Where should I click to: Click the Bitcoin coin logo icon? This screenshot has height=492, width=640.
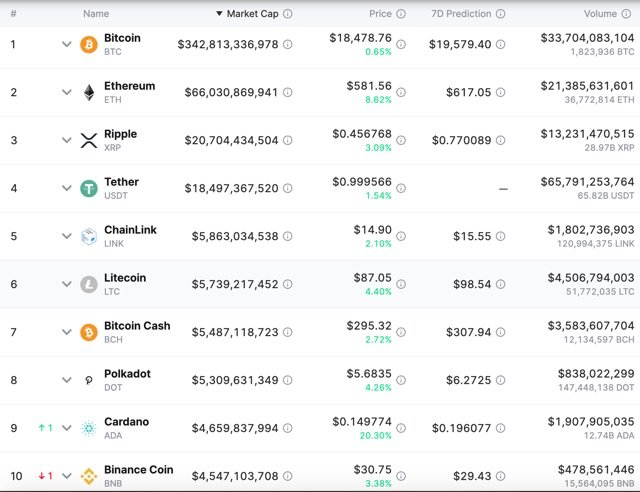pyautogui.click(x=89, y=45)
